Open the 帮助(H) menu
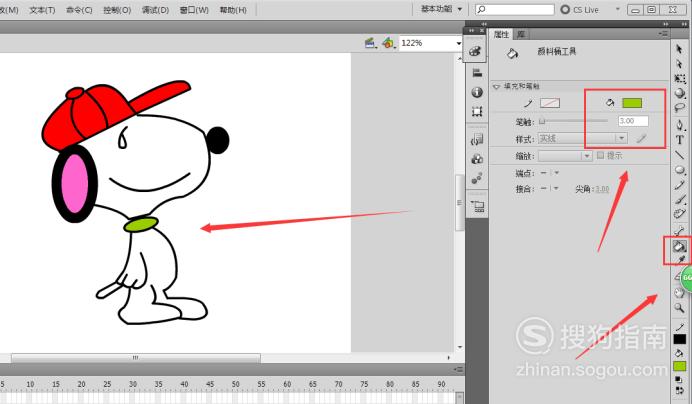692x404 pixels. pos(233,10)
